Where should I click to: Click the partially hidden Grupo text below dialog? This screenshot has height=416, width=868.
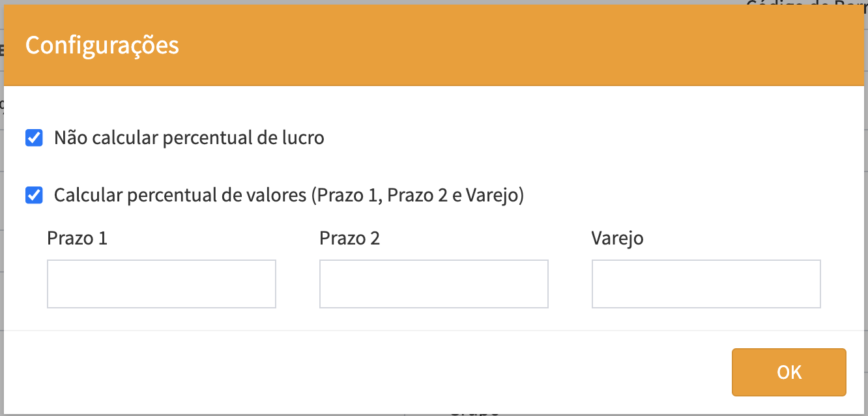474,412
